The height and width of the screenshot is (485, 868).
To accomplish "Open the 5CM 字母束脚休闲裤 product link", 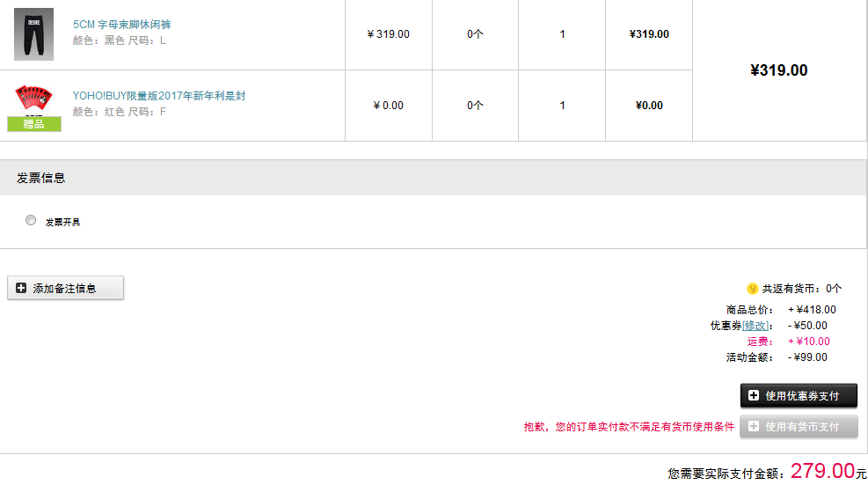I will pos(121,25).
